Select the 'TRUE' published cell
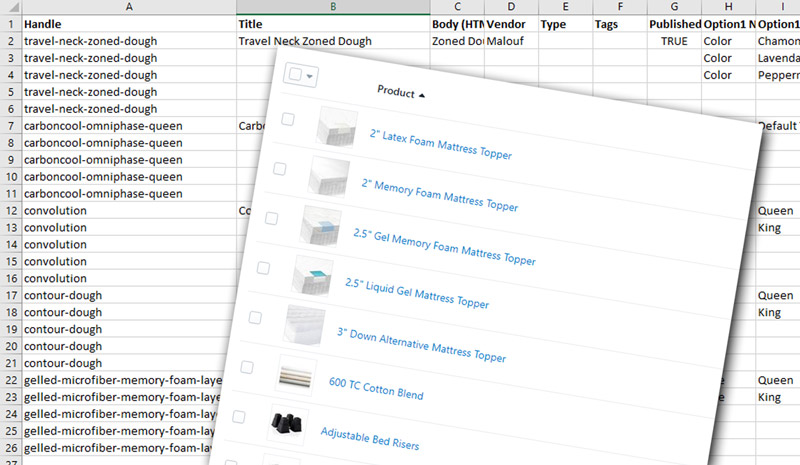 [674, 41]
